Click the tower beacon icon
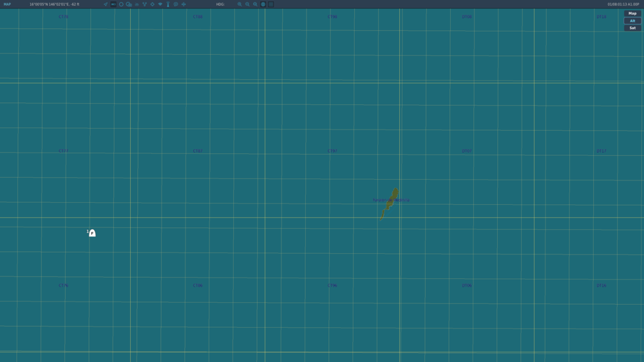 click(168, 4)
